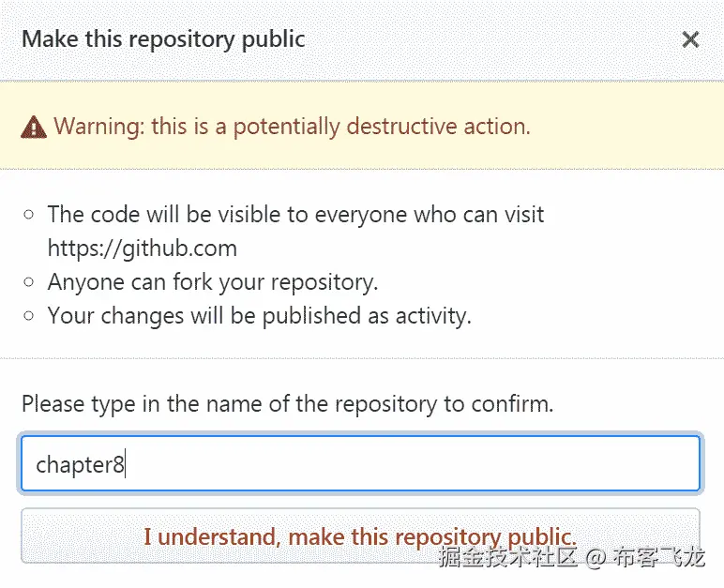Focus the repository name confirmation field
This screenshot has height=588, width=724.
point(360,463)
